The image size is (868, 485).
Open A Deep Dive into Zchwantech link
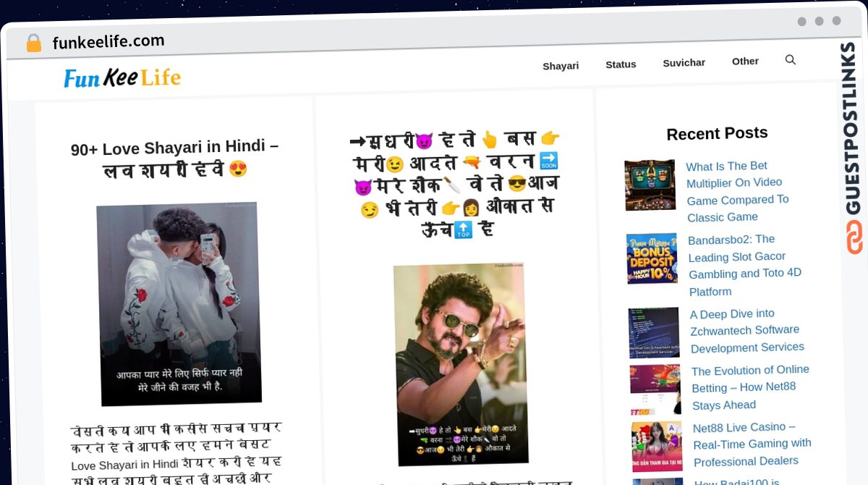point(747,330)
